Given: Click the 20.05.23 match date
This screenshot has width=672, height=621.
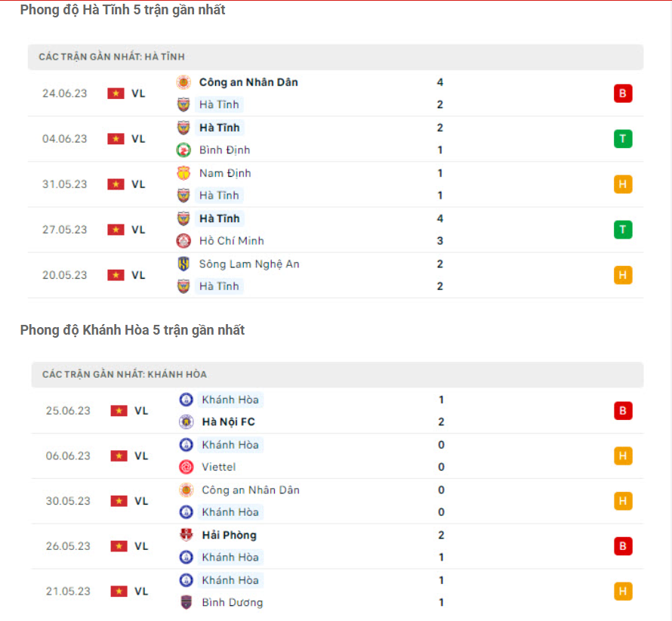Looking at the screenshot, I should 65,275.
